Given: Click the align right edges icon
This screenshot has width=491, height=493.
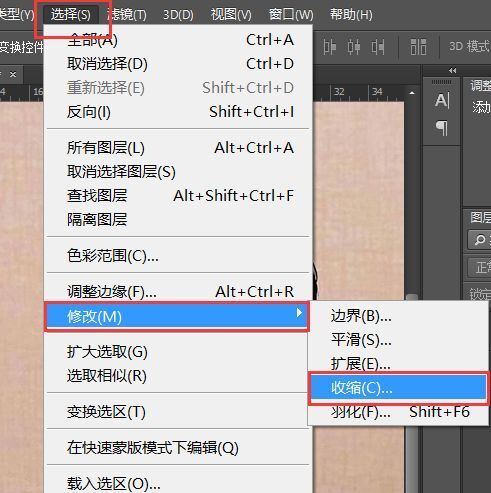Looking at the screenshot, I should pyautogui.click(x=378, y=47).
